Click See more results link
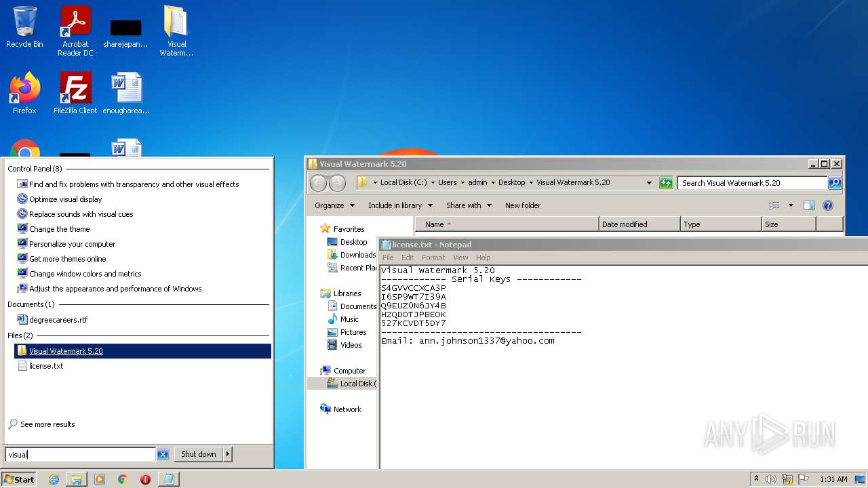The height and width of the screenshot is (488, 868). coord(47,424)
